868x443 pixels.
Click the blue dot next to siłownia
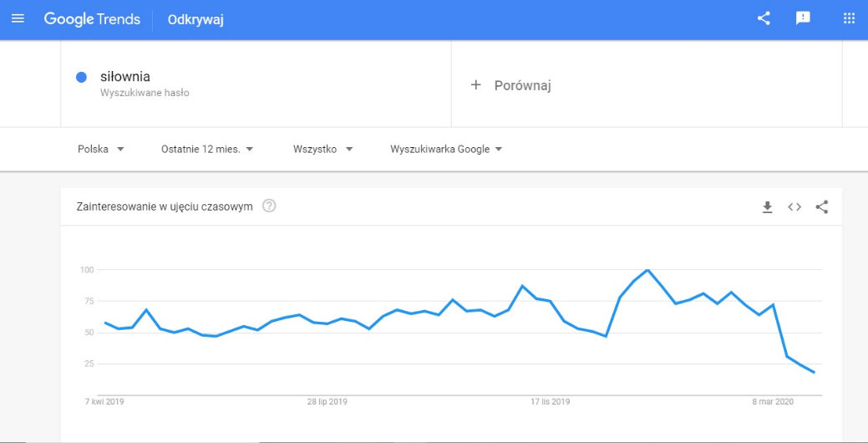pos(81,78)
